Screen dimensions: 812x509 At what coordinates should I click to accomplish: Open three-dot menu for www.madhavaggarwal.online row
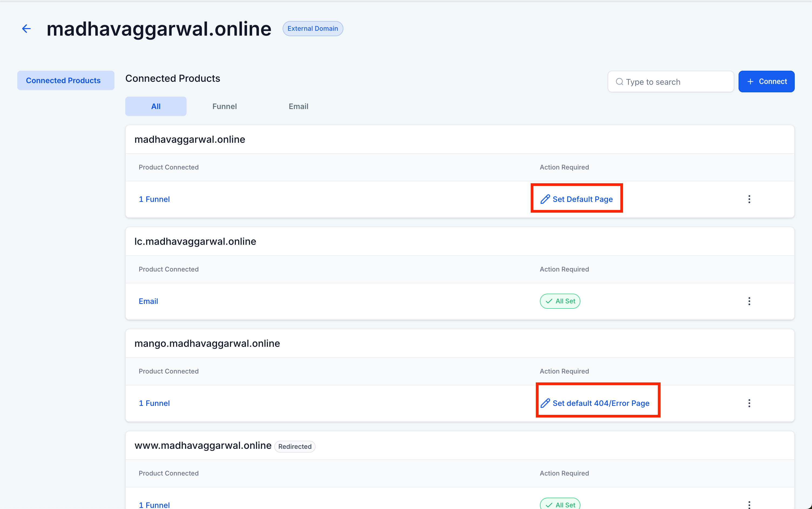point(749,505)
